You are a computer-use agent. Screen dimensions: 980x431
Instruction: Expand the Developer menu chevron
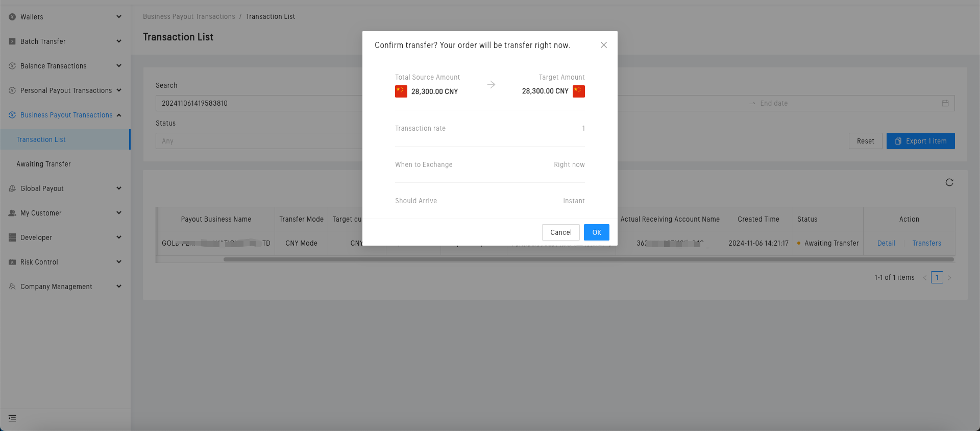(119, 237)
